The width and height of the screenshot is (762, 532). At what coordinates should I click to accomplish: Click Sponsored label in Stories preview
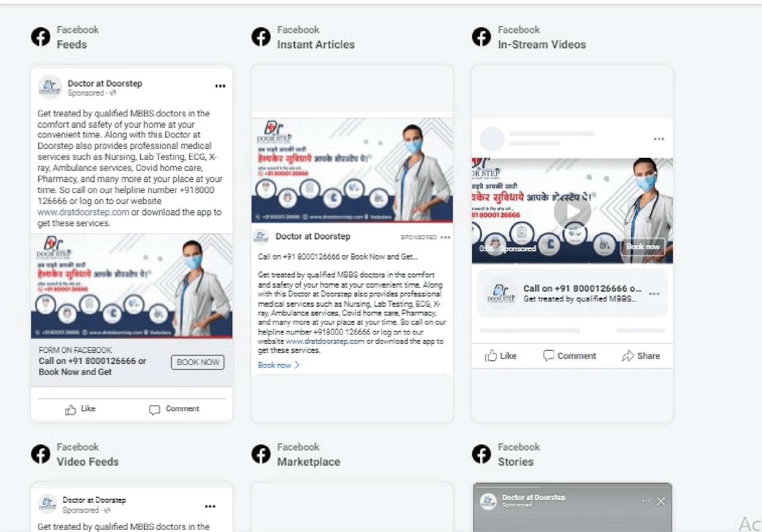(x=517, y=505)
